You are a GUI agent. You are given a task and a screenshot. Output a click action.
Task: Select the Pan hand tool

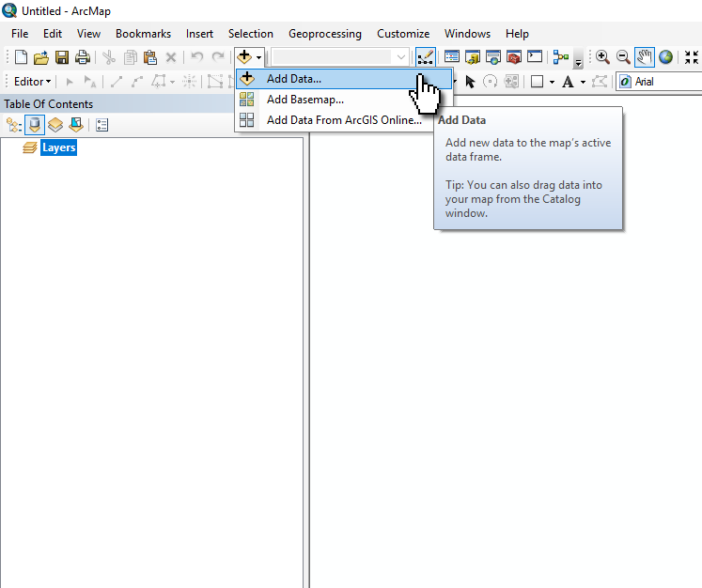pos(645,57)
